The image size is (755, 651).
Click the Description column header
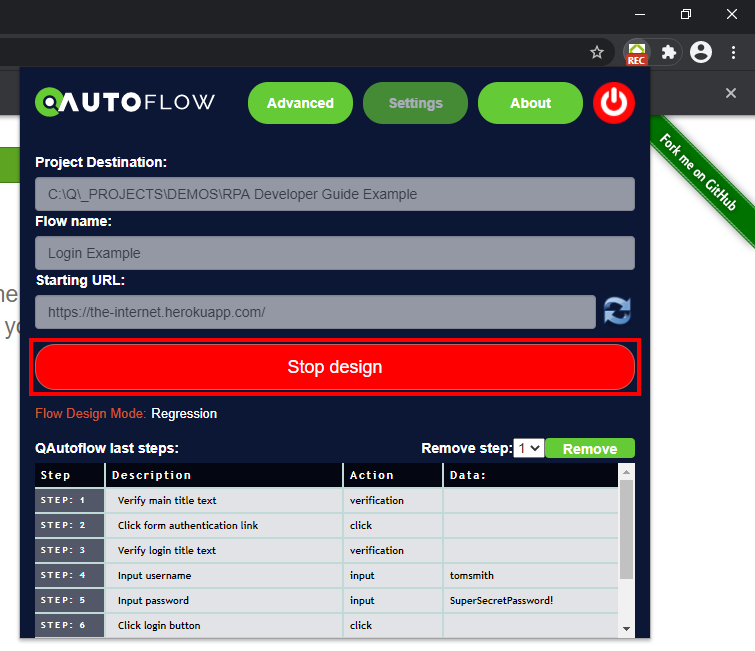pos(224,475)
